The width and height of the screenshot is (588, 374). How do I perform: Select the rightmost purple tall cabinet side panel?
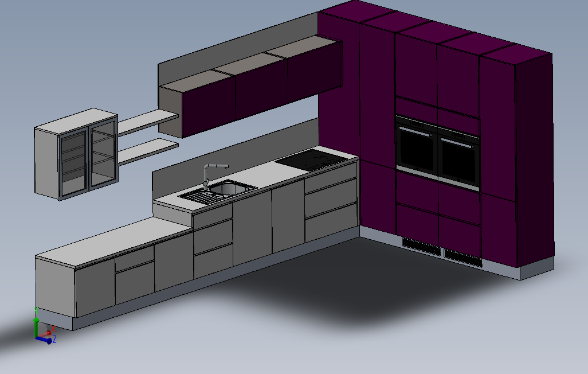535,159
